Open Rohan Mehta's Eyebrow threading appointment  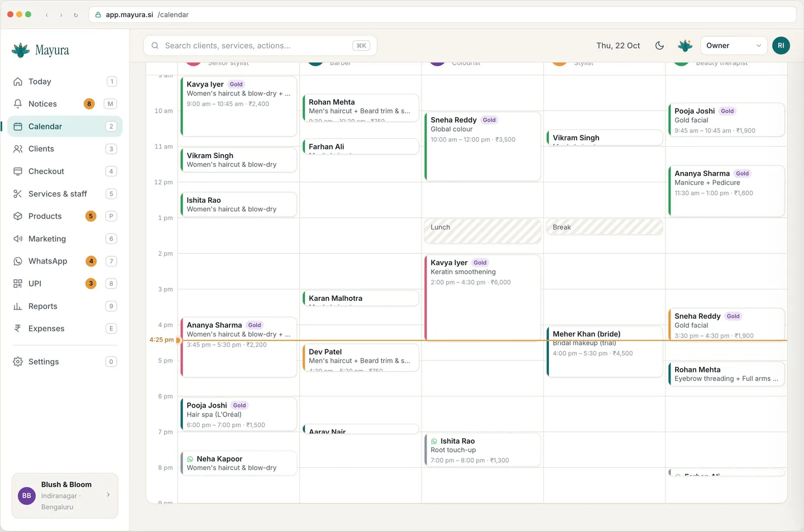click(x=726, y=374)
